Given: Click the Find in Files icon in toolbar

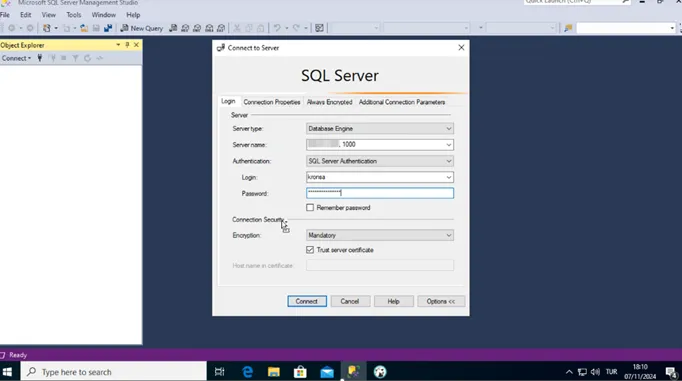Looking at the screenshot, I should 568,28.
